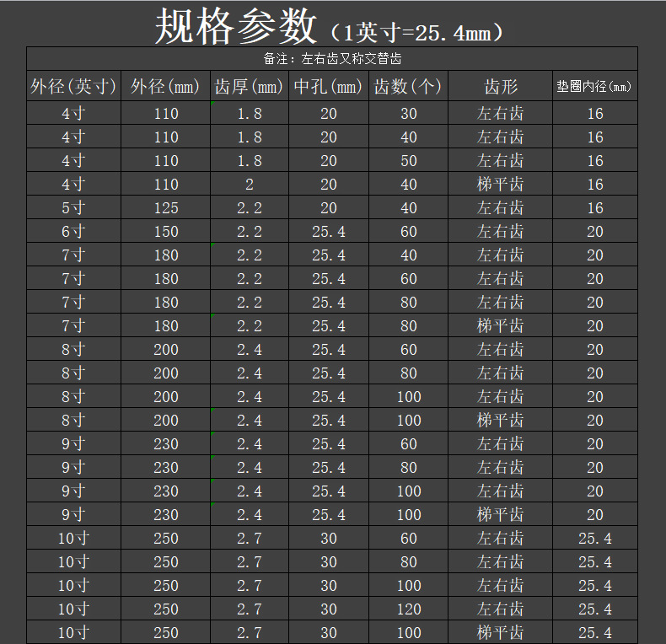This screenshot has height=644, width=666.
Task: Select 梯平齿 in the 8寸 row
Action: [x=501, y=421]
